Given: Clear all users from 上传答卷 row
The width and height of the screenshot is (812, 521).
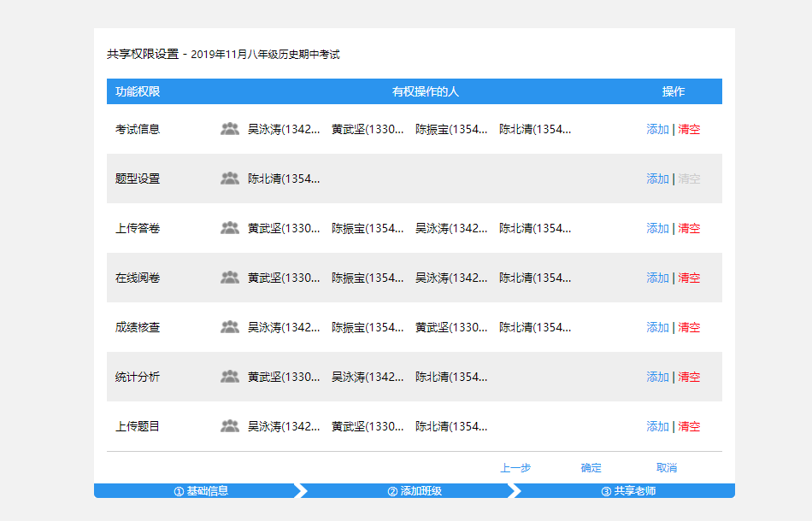Looking at the screenshot, I should point(689,229).
